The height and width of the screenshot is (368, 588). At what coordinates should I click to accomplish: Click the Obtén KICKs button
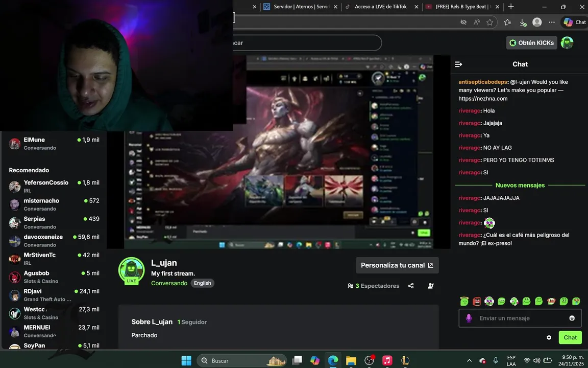[x=531, y=43]
